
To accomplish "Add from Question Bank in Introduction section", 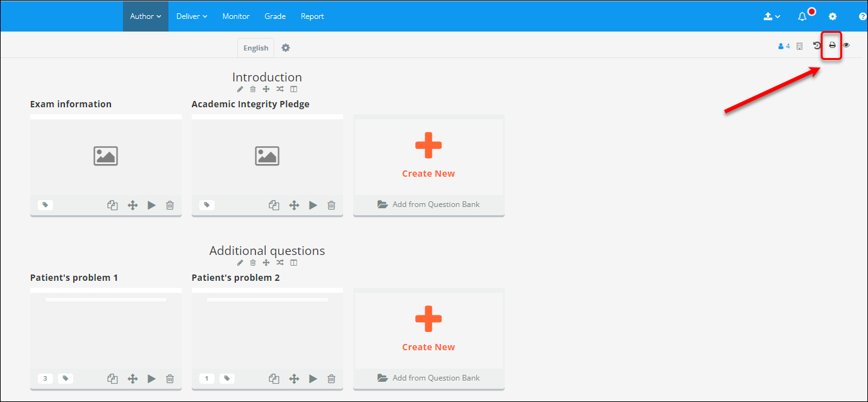I will pyautogui.click(x=428, y=204).
